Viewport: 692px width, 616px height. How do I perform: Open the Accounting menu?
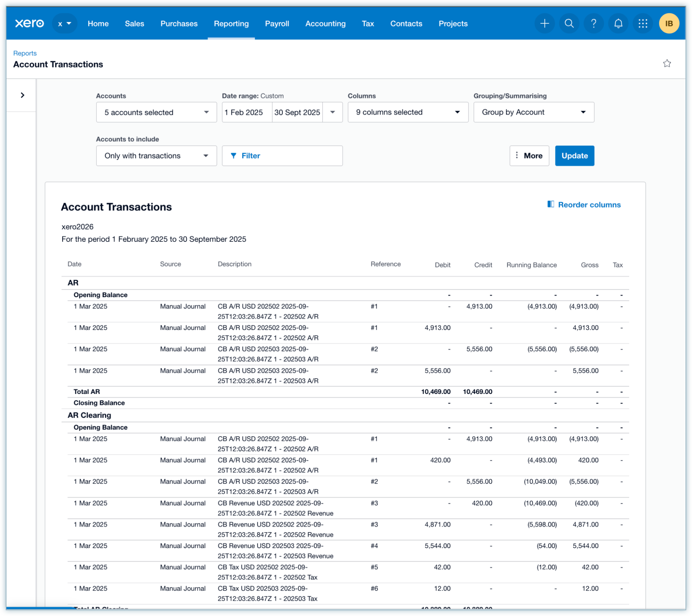325,23
